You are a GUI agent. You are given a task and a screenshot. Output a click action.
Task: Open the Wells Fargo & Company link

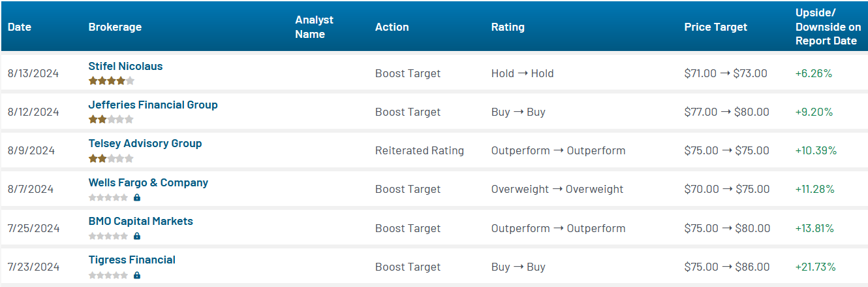pos(148,182)
